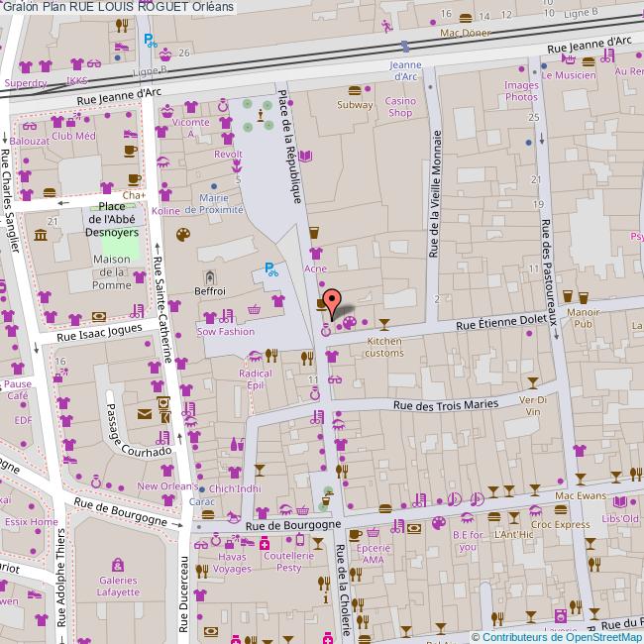644x644 pixels.
Task: Click the statue icon on Place de la République
Action: pos(261,115)
